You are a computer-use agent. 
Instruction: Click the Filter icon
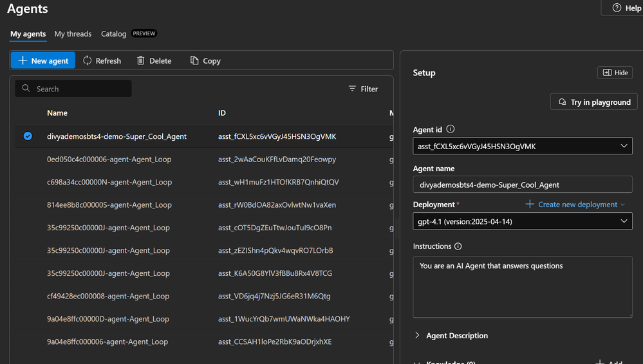pos(352,89)
